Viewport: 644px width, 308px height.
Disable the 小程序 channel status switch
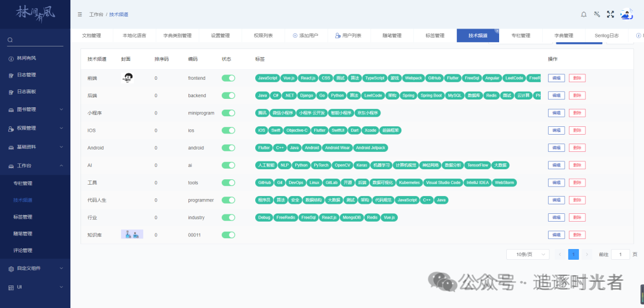(228, 113)
